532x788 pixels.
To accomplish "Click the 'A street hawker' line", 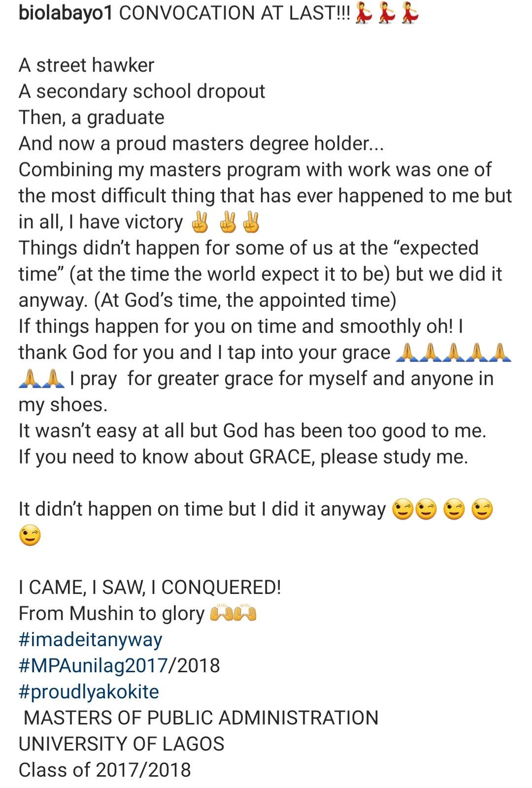I will [86, 65].
